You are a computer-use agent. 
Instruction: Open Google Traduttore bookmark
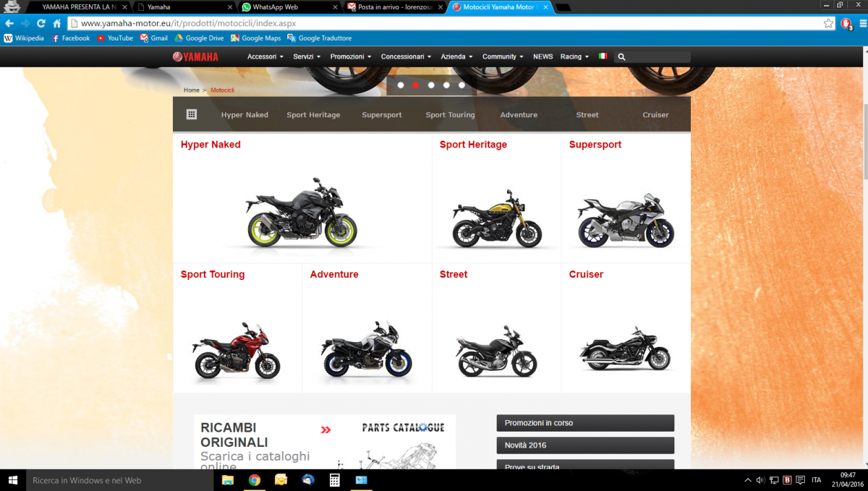point(320,38)
